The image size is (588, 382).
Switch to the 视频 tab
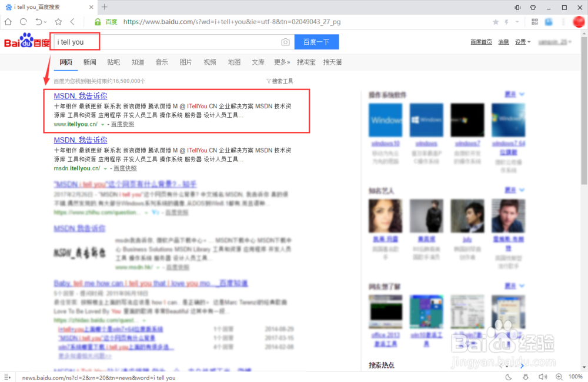[210, 62]
